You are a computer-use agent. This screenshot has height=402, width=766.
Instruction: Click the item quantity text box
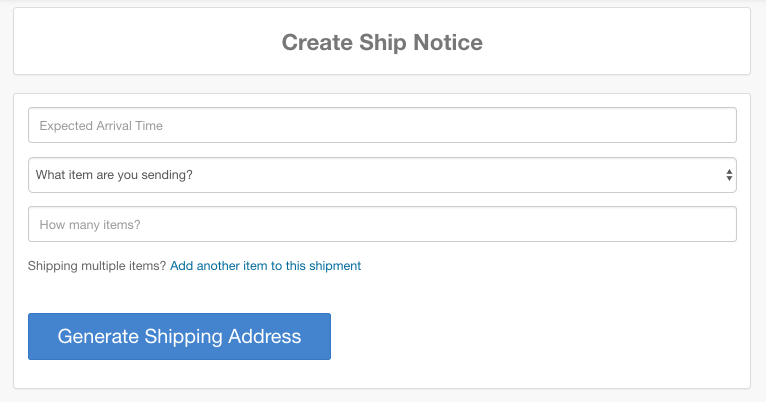coord(382,225)
